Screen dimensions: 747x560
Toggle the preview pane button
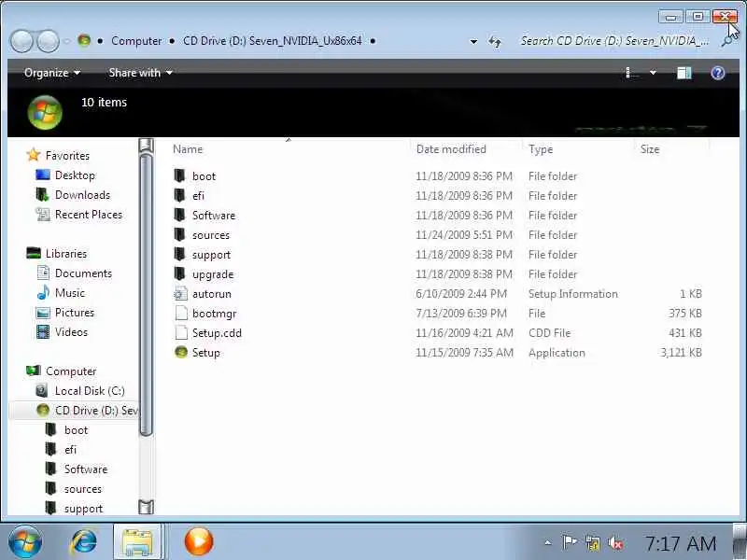click(684, 73)
